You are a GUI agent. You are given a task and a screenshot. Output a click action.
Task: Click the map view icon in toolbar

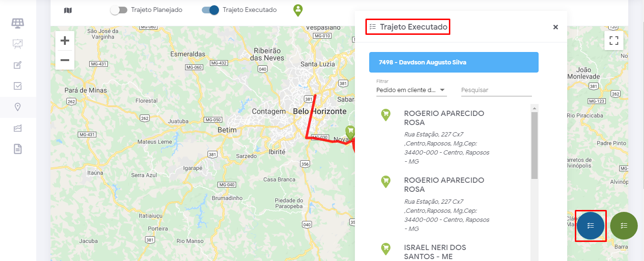[x=68, y=10]
